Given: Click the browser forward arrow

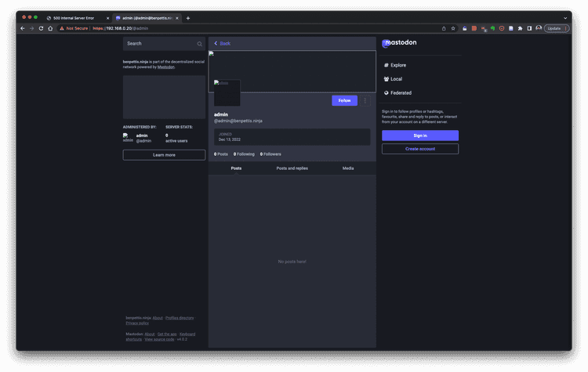Looking at the screenshot, I should 31,28.
